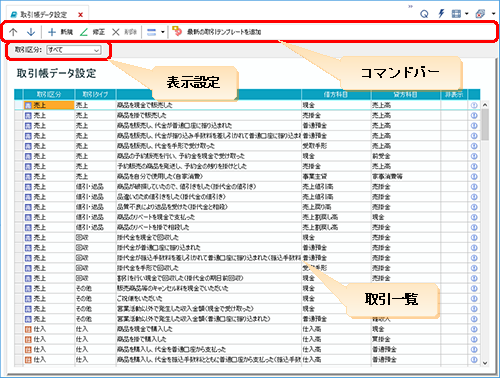Viewport: 500px width, 378px height.
Task: Click the round icon on 商品を現金で販売した row
Action: (x=474, y=105)
